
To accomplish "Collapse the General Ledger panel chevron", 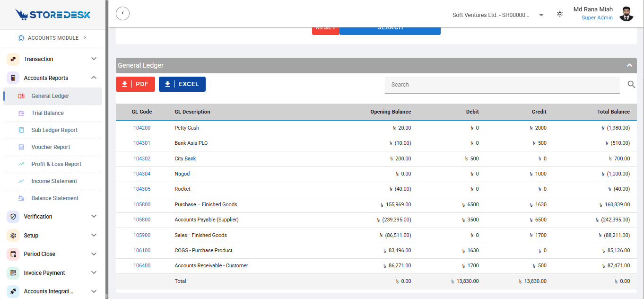I will click(629, 65).
